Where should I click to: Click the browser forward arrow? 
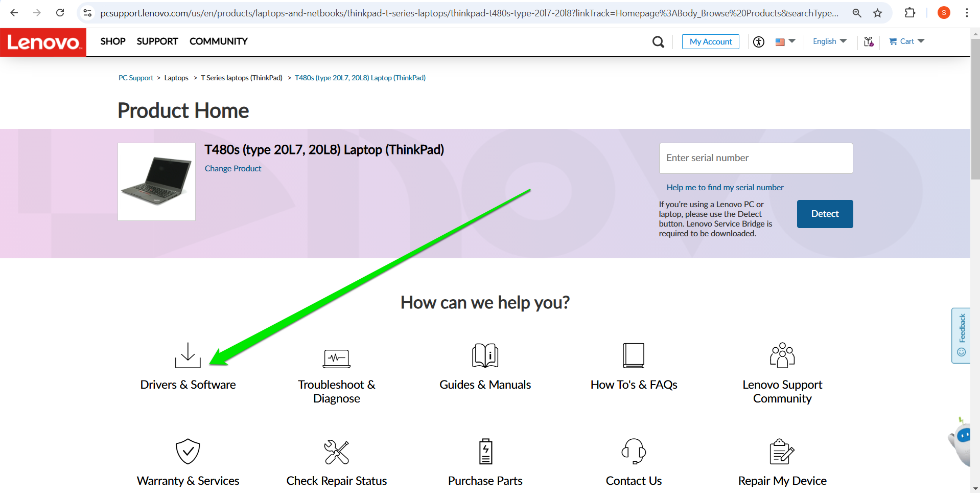pyautogui.click(x=37, y=13)
